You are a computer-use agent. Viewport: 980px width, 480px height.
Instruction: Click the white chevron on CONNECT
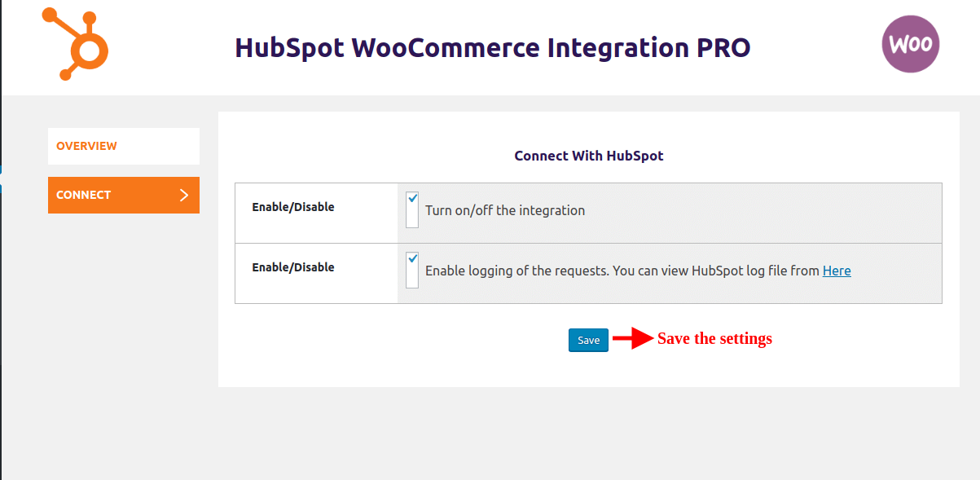(184, 196)
